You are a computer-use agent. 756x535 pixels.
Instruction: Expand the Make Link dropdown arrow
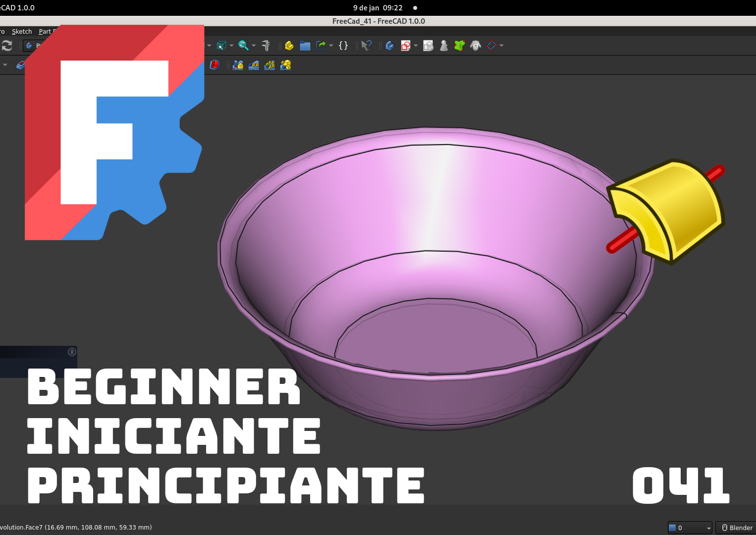(x=331, y=46)
